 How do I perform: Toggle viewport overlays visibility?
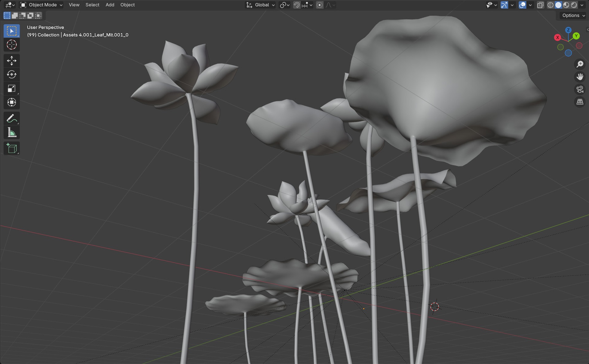click(522, 5)
